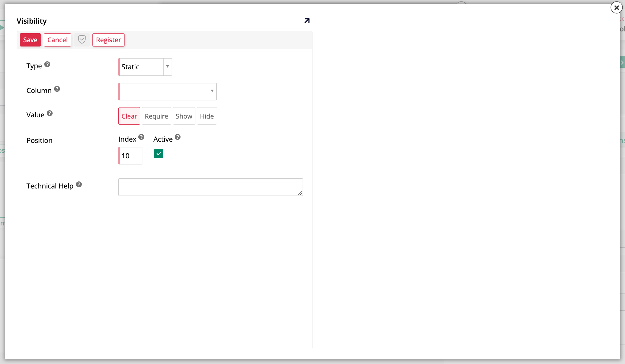
Task: Click help icon next to Type label
Action: click(47, 64)
